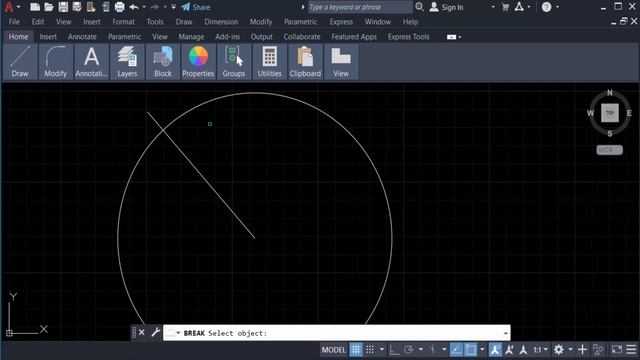The image size is (640, 360).
Task: Open the Utilities calculator panel
Action: coord(269,62)
